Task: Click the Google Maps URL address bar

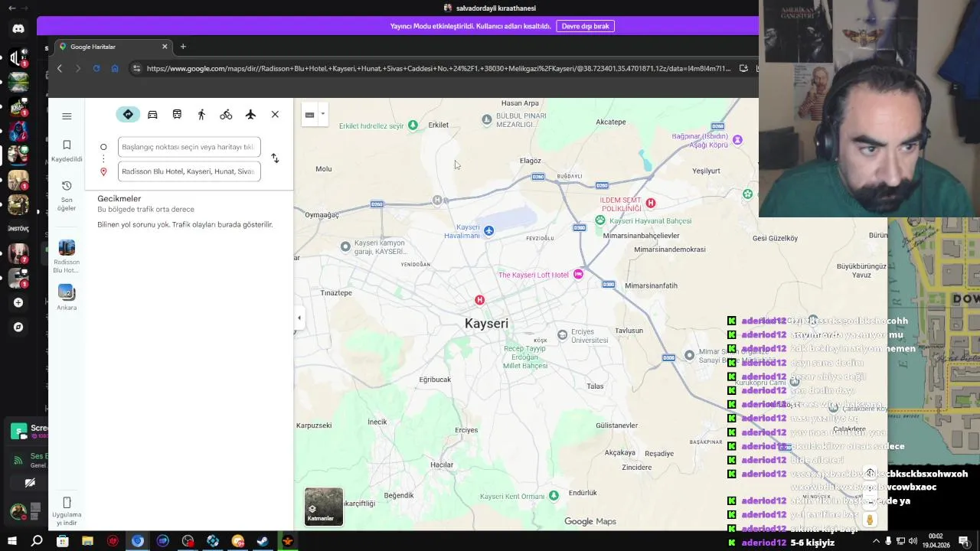Action: [438, 68]
